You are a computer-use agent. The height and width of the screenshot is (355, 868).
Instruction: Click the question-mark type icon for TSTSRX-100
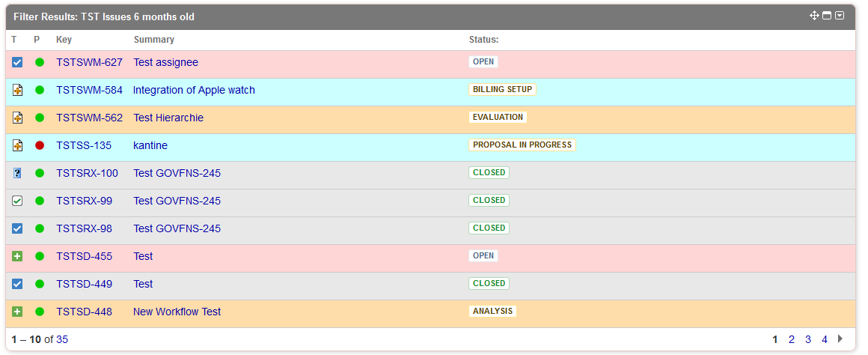coord(17,173)
